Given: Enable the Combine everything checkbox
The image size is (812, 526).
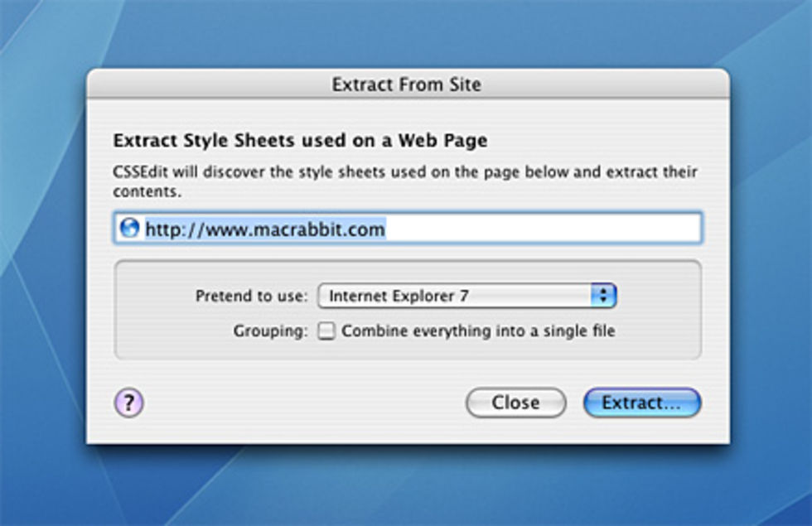Looking at the screenshot, I should tap(327, 331).
